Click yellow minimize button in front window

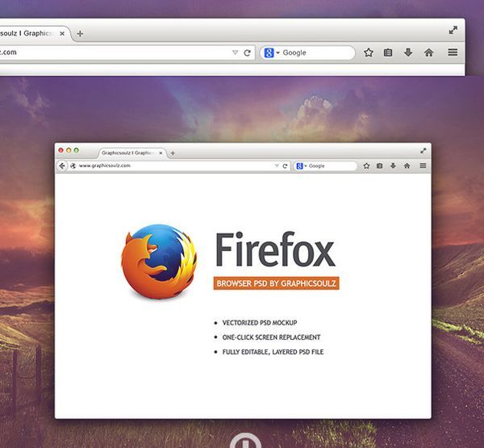pos(69,150)
